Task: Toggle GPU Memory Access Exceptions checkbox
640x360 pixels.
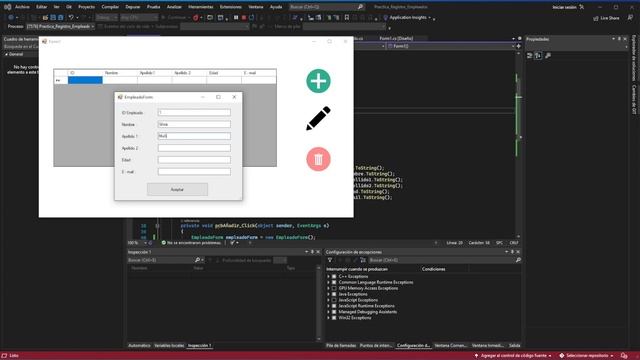Action: (x=334, y=288)
